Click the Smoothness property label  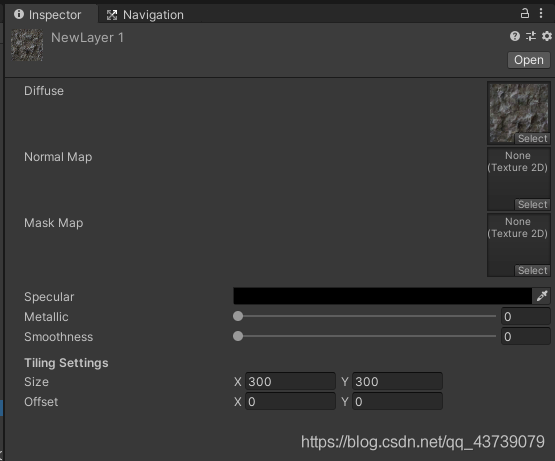(x=58, y=337)
